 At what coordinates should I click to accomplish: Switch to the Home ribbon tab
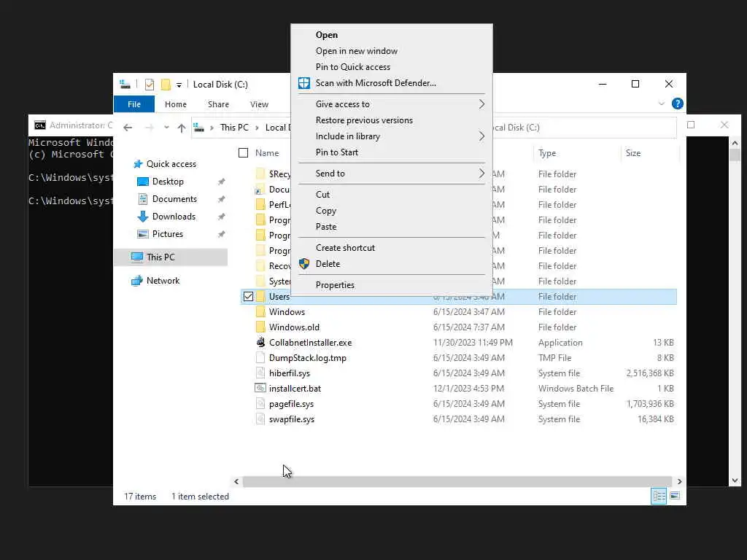(x=175, y=104)
